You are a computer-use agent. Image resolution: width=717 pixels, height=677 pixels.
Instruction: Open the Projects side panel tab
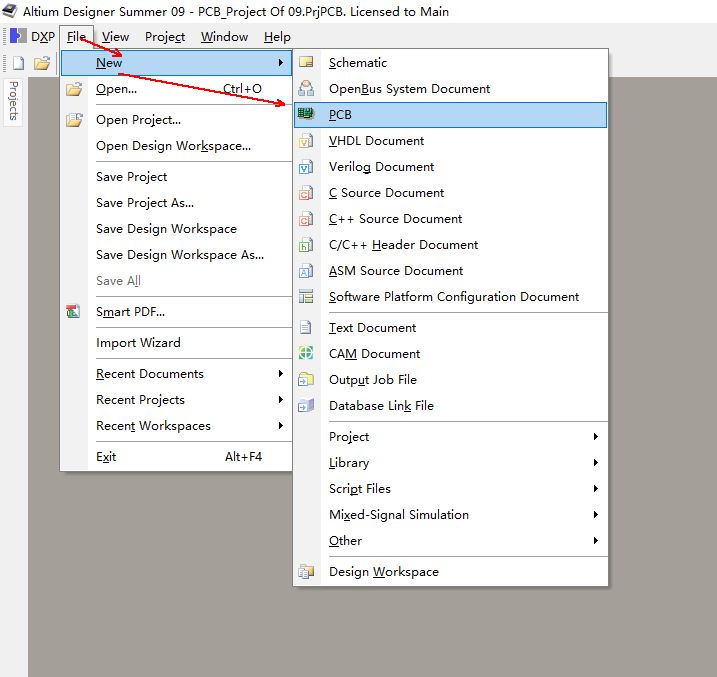[14, 101]
